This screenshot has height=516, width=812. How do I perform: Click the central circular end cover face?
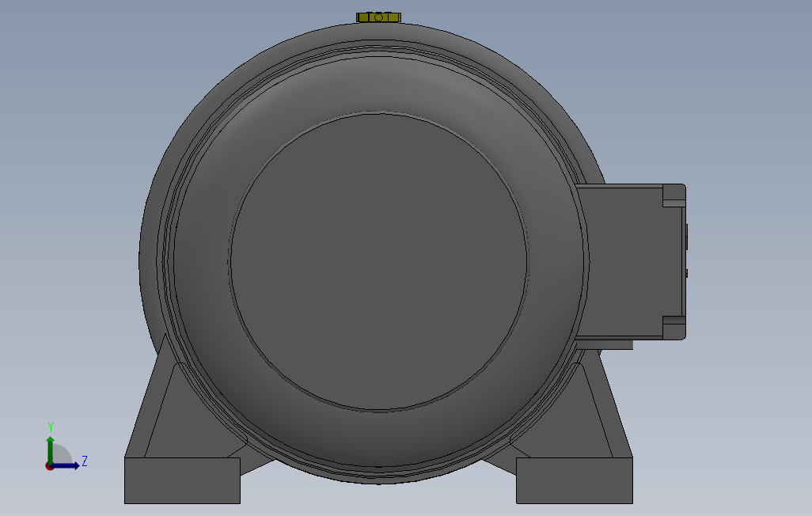[x=378, y=262]
